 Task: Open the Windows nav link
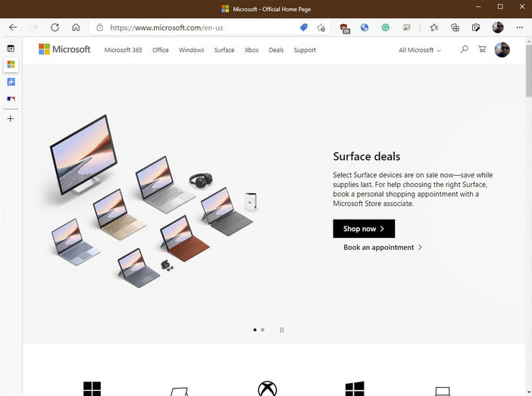192,50
